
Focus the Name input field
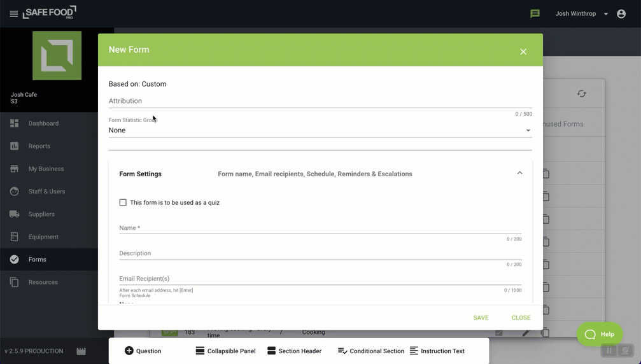click(x=320, y=228)
